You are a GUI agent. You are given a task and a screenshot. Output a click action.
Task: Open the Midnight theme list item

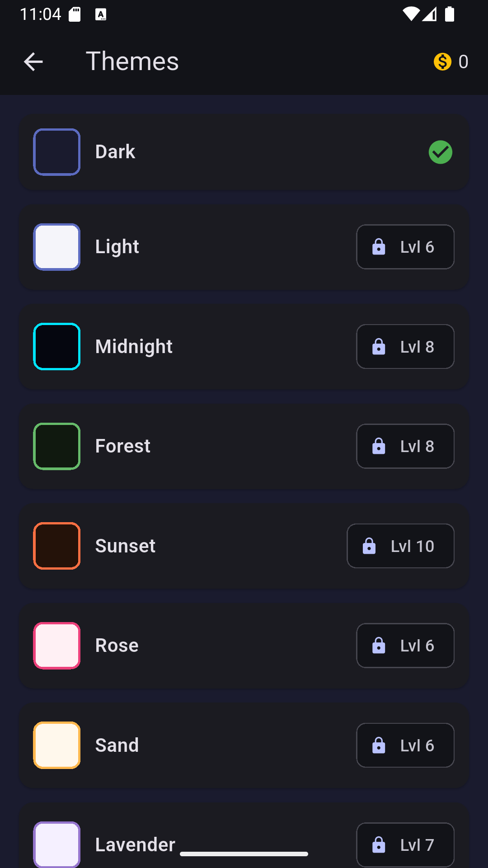(244, 347)
